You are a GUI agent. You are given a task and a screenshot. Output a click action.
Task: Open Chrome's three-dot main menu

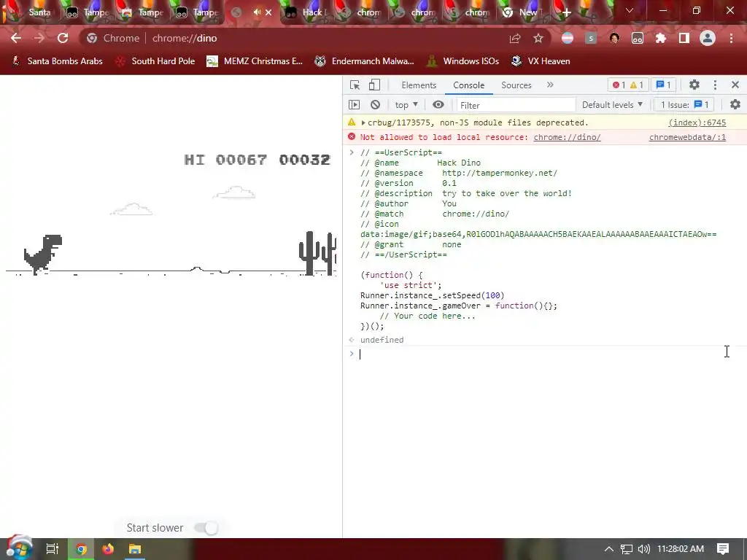[x=731, y=38]
